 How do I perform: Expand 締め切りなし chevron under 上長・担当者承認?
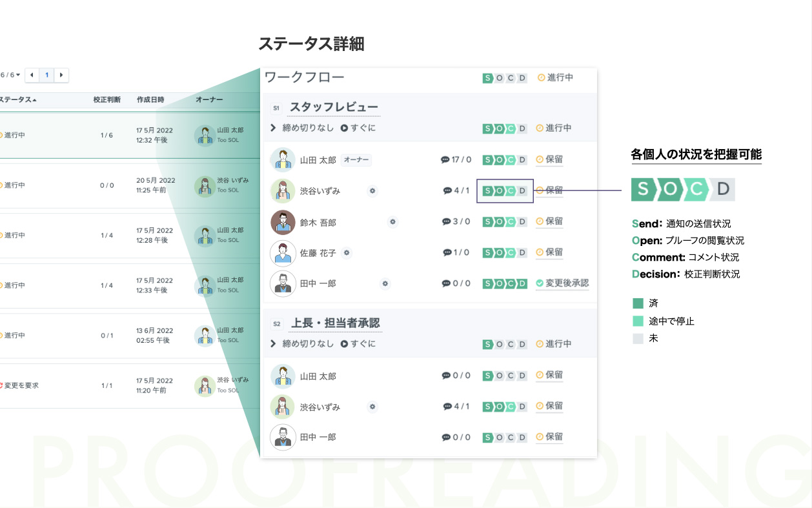click(273, 344)
